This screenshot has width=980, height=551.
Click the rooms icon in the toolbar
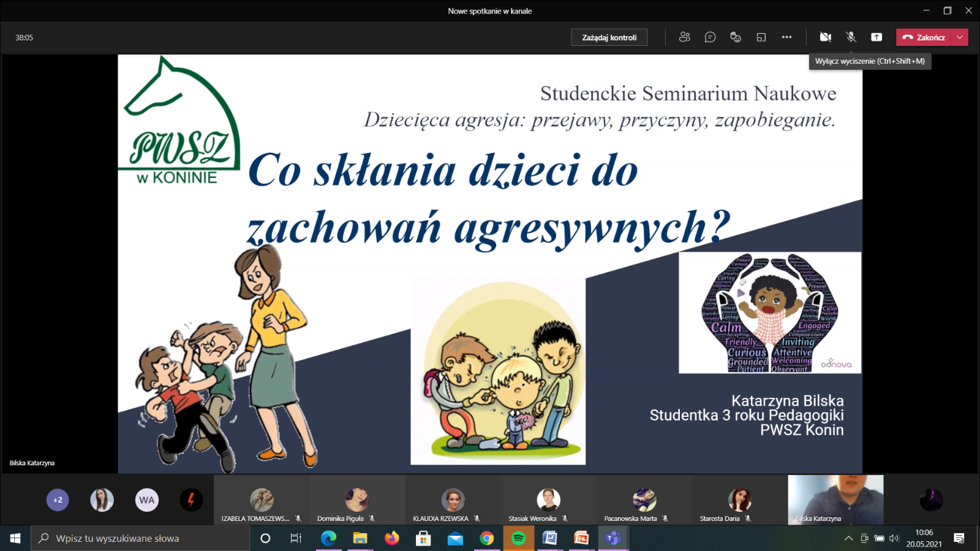click(x=761, y=37)
